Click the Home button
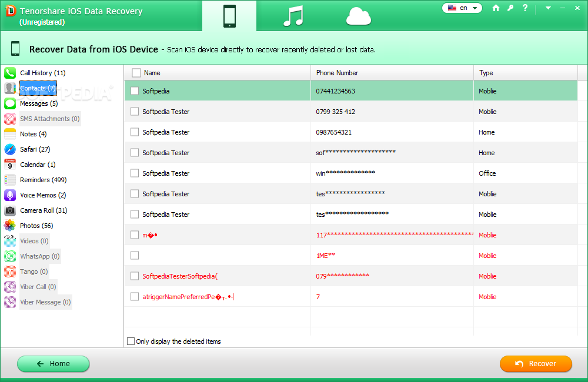 click(54, 364)
